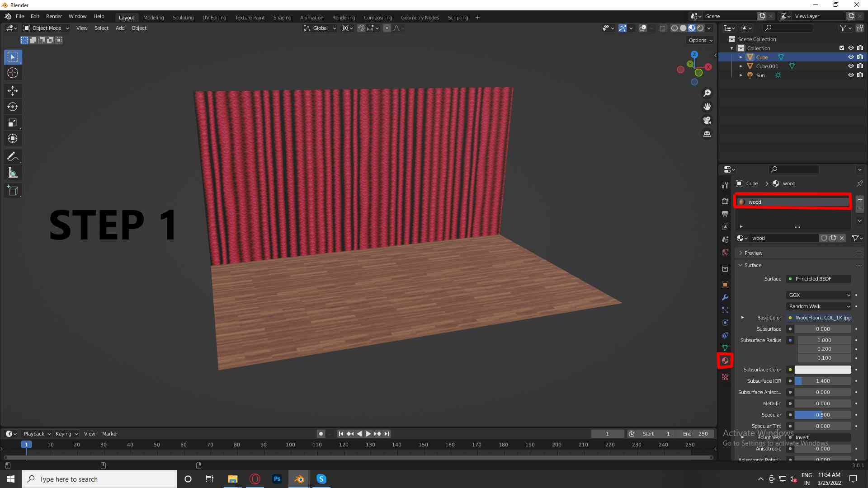Open the Modifier Properties tab (wrench icon)

(x=725, y=297)
